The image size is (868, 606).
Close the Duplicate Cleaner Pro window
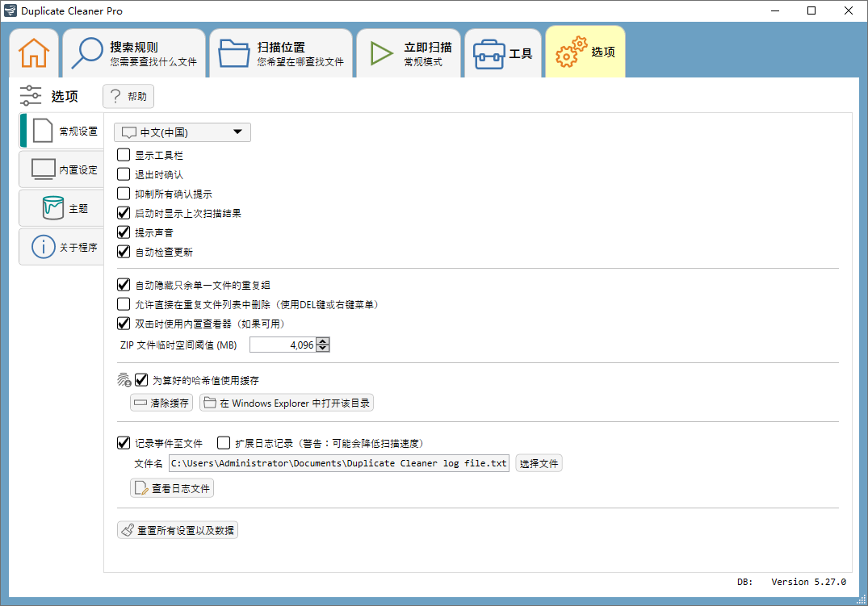click(x=848, y=10)
